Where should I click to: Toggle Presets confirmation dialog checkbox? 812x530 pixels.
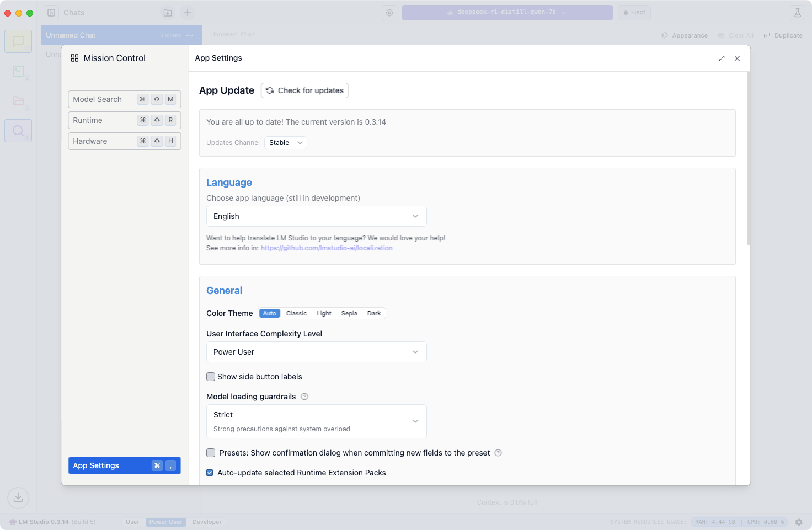pyautogui.click(x=211, y=453)
